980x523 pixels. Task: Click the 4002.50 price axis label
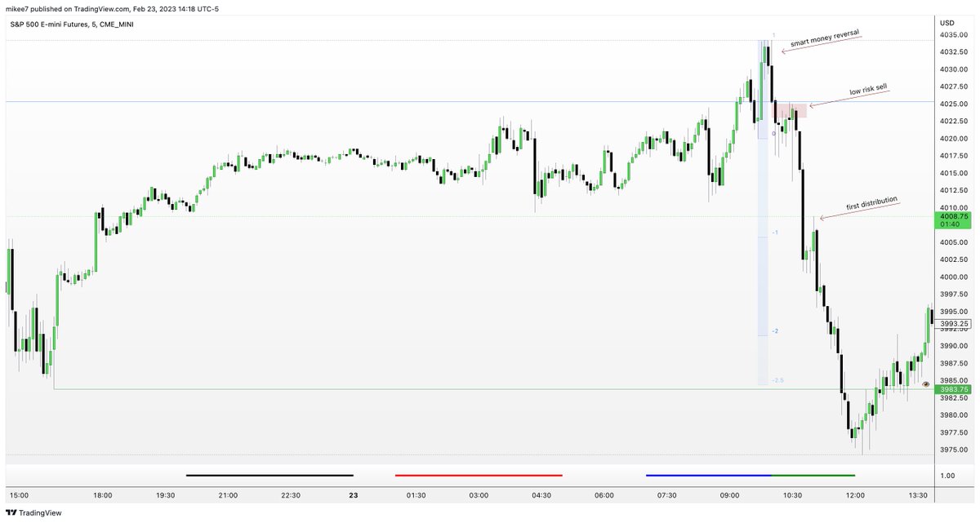(x=953, y=259)
